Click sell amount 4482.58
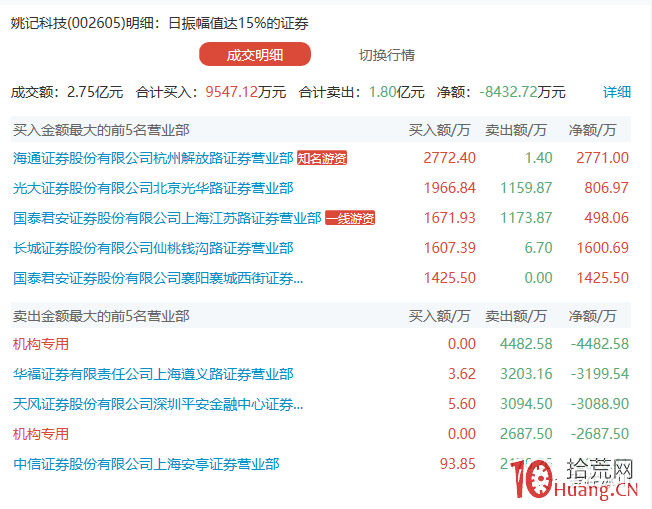The height and width of the screenshot is (509, 652). (x=526, y=344)
